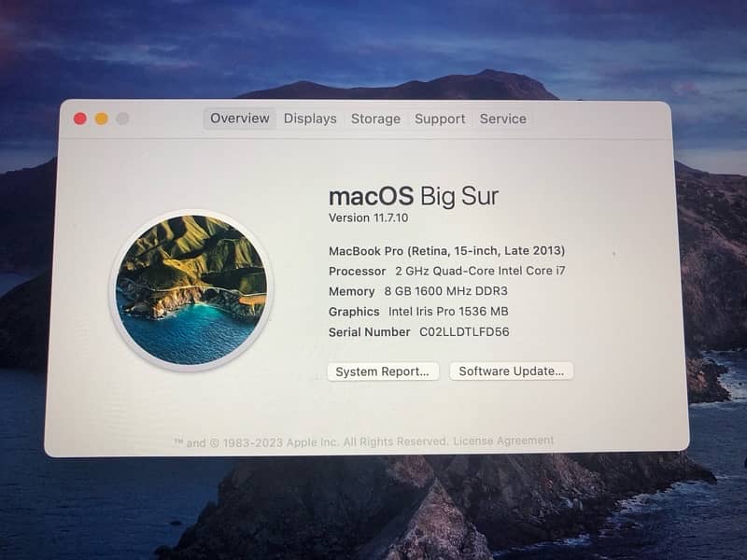
Task: Click the 2 GHz Quad-Core Intel Core i7 value
Action: (480, 271)
